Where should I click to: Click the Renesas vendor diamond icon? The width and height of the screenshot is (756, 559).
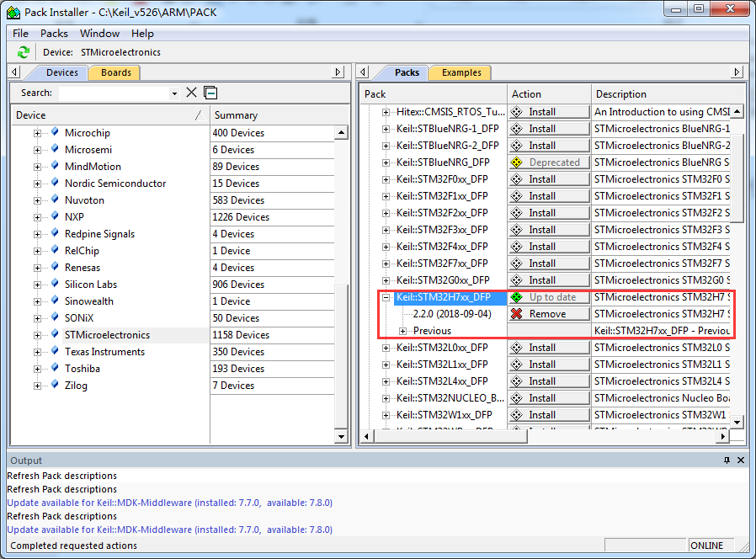click(55, 266)
